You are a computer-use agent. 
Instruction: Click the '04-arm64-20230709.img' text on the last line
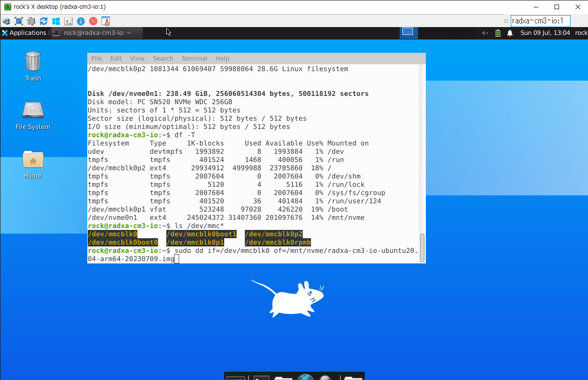pos(131,259)
